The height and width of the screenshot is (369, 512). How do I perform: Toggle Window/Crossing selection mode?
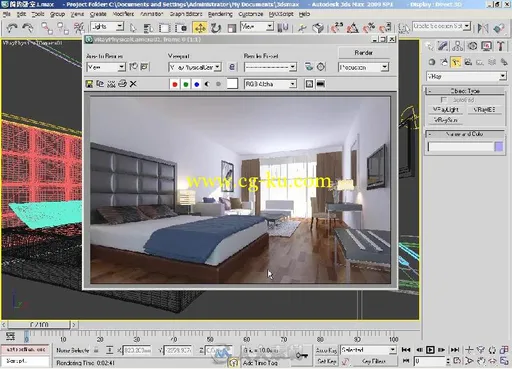click(181, 28)
